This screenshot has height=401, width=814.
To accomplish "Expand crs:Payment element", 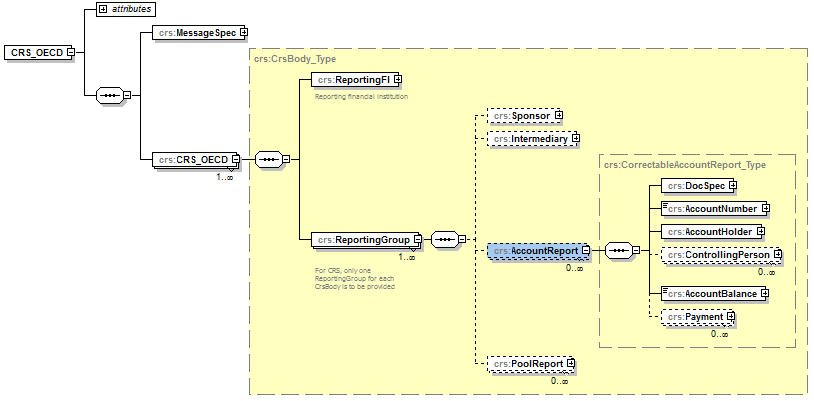I will pos(731,316).
